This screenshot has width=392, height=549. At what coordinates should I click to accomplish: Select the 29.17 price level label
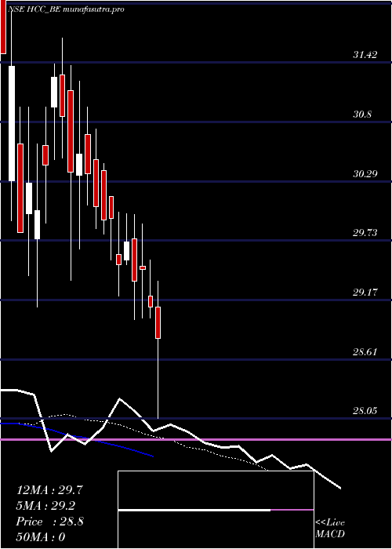365,292
